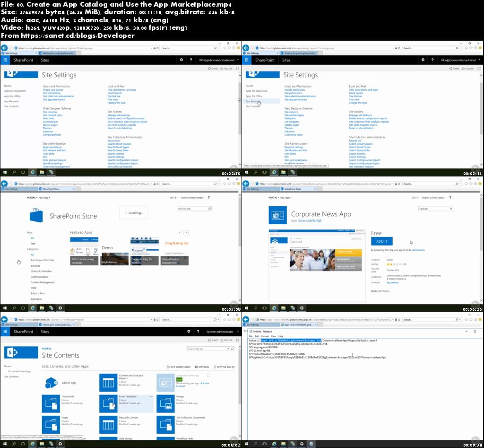Click the RECYCLE BIN link
The image size is (484, 448).
(224, 367)
